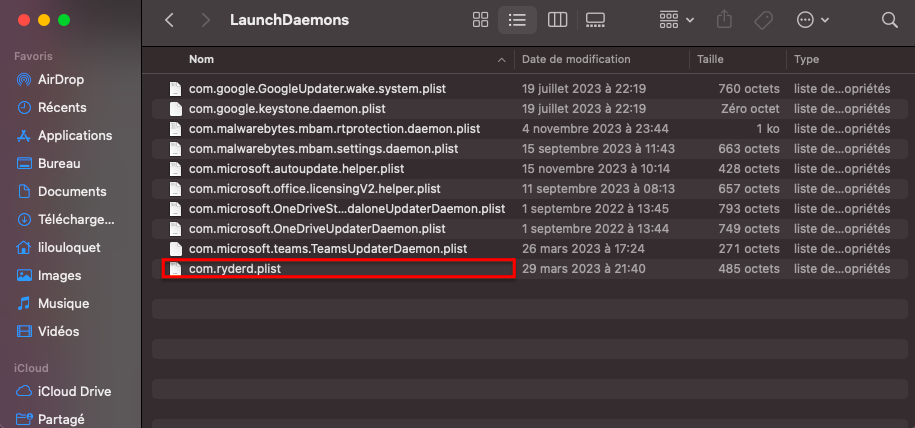The image size is (915, 428).
Task: Open the Finder search
Action: tap(889, 20)
